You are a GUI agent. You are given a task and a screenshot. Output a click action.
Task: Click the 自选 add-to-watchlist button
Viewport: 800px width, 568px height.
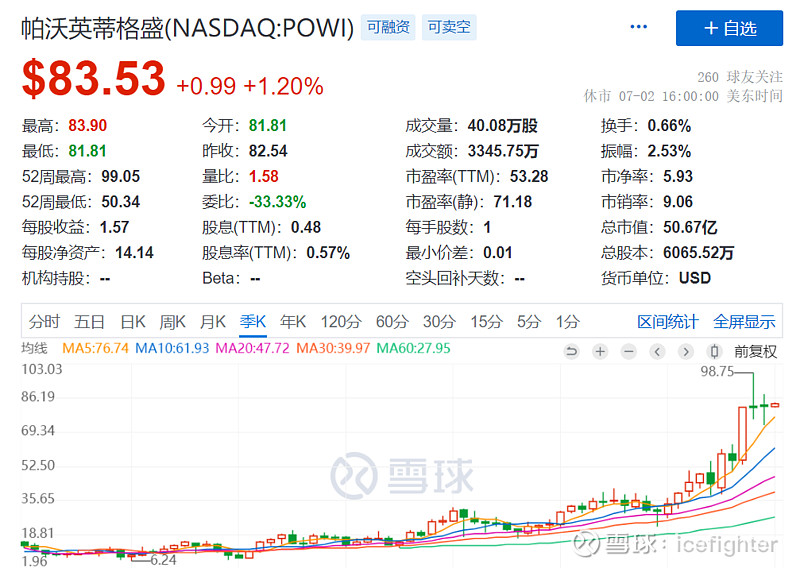[729, 28]
